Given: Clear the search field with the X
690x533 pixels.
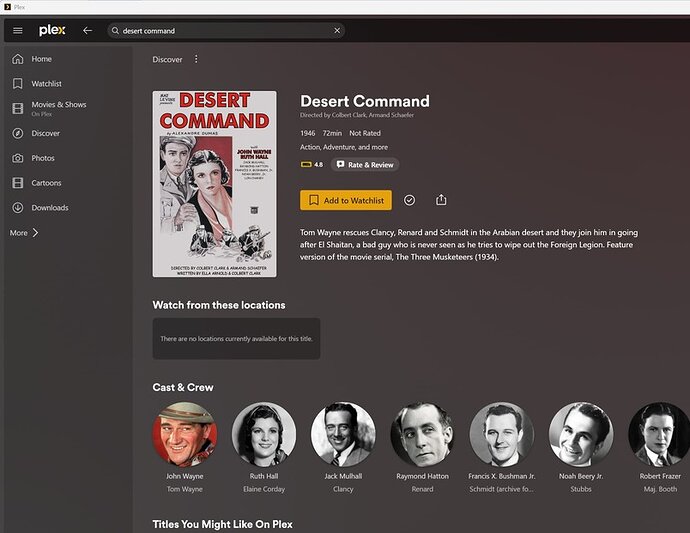Looking at the screenshot, I should (x=337, y=30).
